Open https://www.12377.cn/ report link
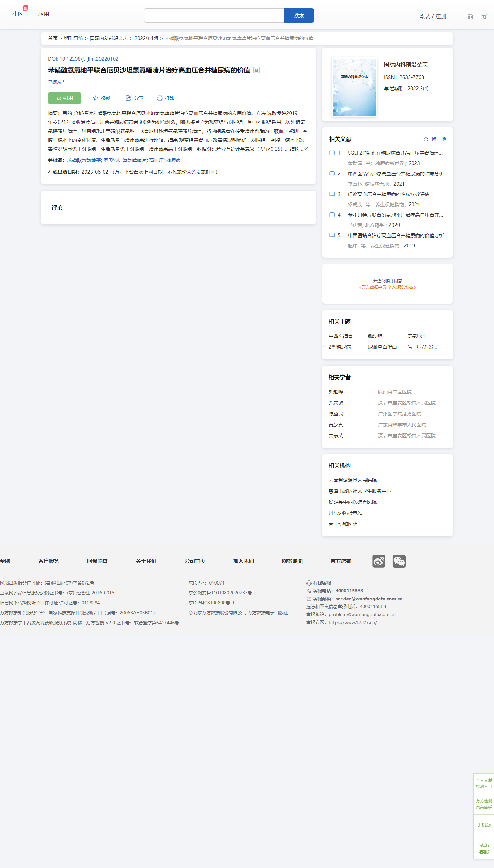The width and height of the screenshot is (494, 868). 353,622
